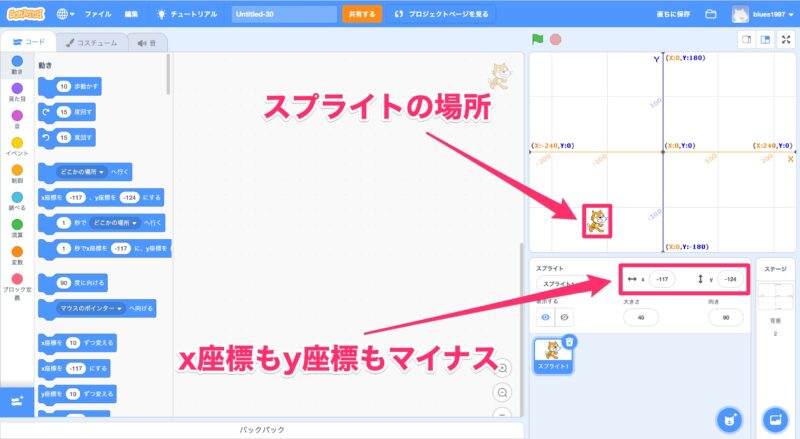Click the orange 共有する button
The height and width of the screenshot is (439, 800).
click(361, 15)
